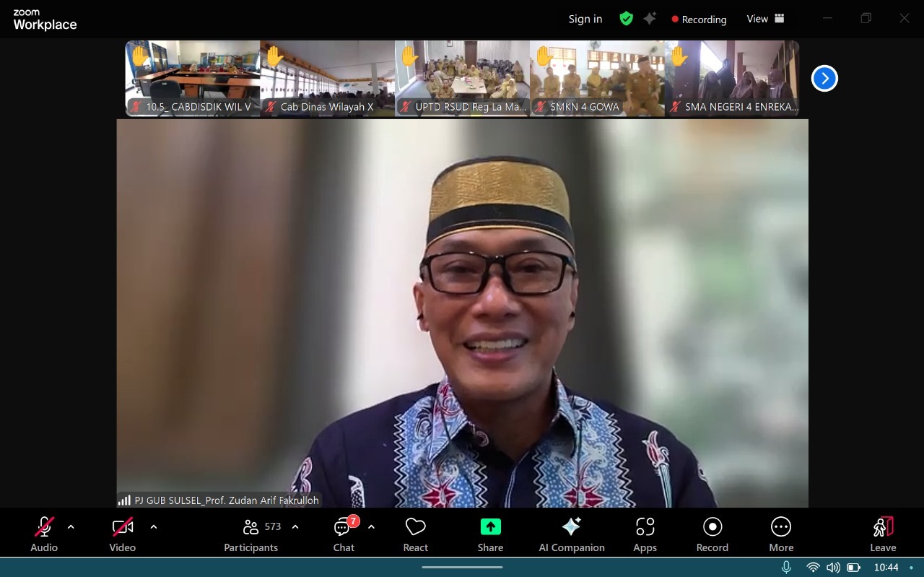Expand the audio settings arrow
Screen dimensions: 924x577
(x=71, y=527)
